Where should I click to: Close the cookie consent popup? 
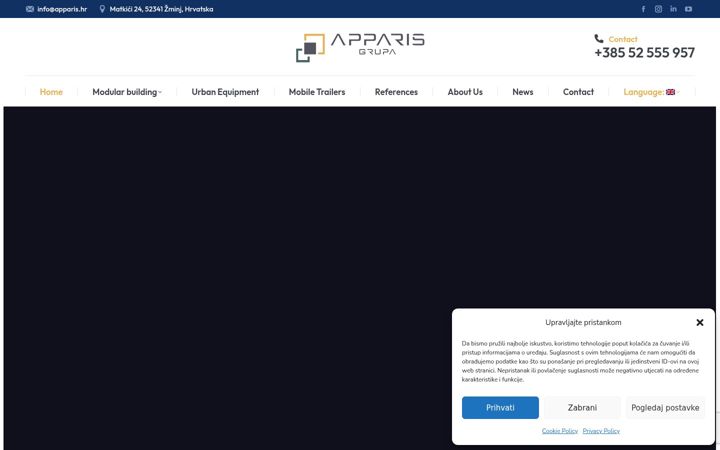(700, 322)
